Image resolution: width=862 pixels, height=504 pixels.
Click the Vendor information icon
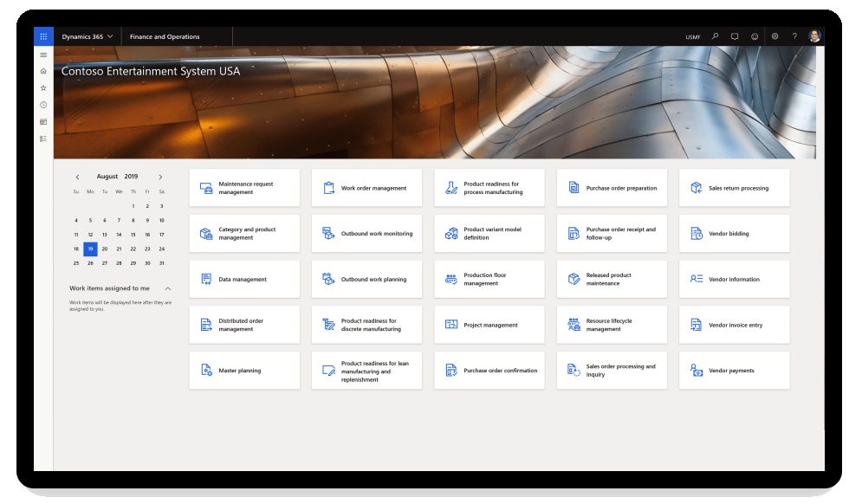696,279
